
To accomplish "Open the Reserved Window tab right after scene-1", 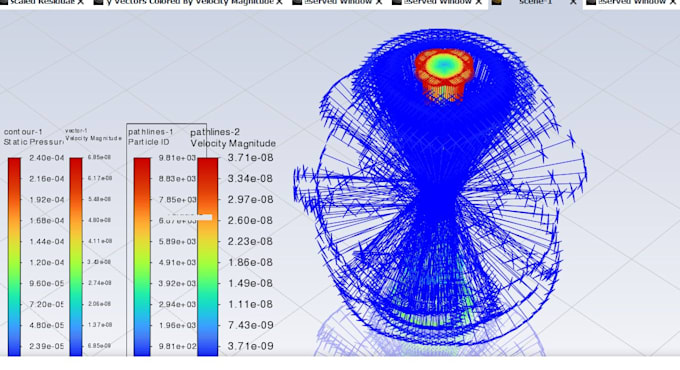I will pos(632,2).
